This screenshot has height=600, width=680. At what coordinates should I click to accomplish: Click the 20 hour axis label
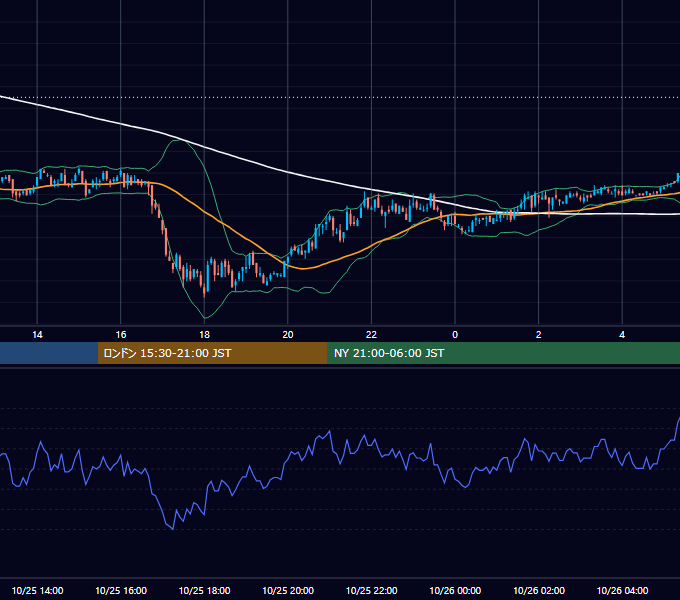(288, 335)
